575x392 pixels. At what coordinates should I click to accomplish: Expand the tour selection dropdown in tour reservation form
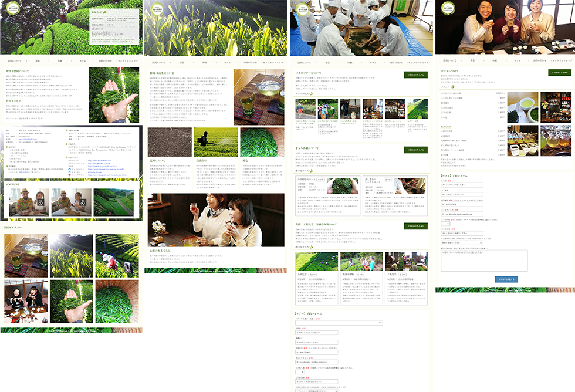point(339,323)
